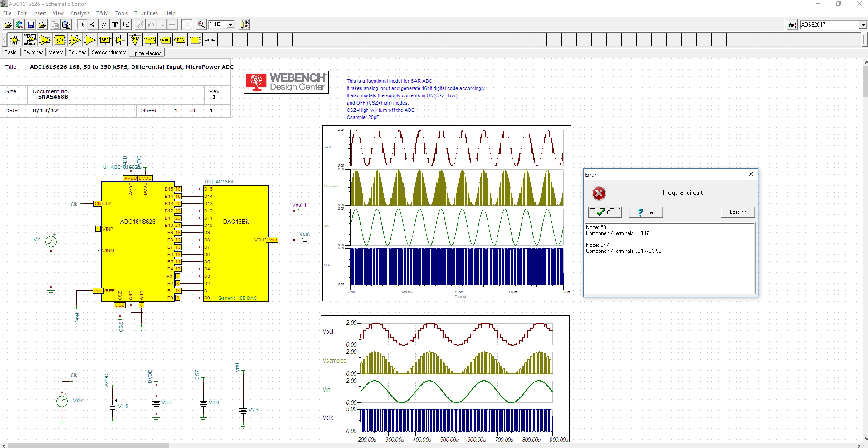Click the V2 5 battery label

(x=254, y=410)
